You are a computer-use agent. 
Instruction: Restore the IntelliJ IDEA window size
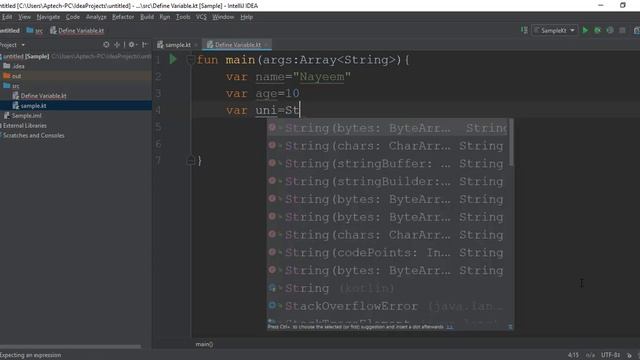click(622, 5)
